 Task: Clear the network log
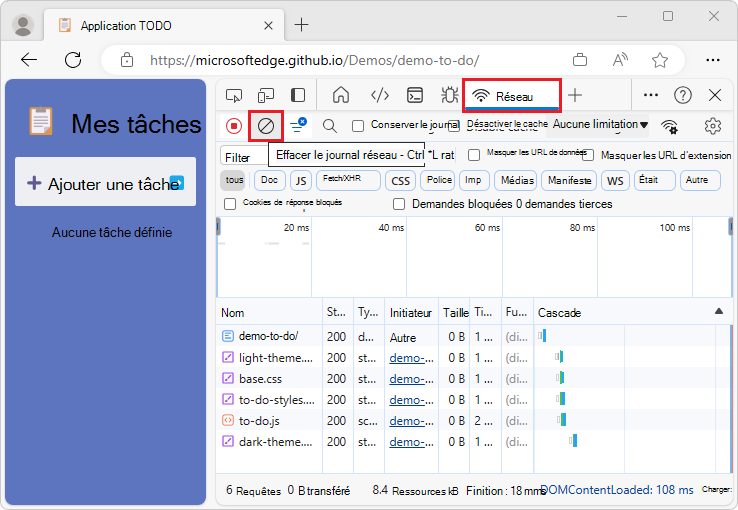[x=265, y=126]
